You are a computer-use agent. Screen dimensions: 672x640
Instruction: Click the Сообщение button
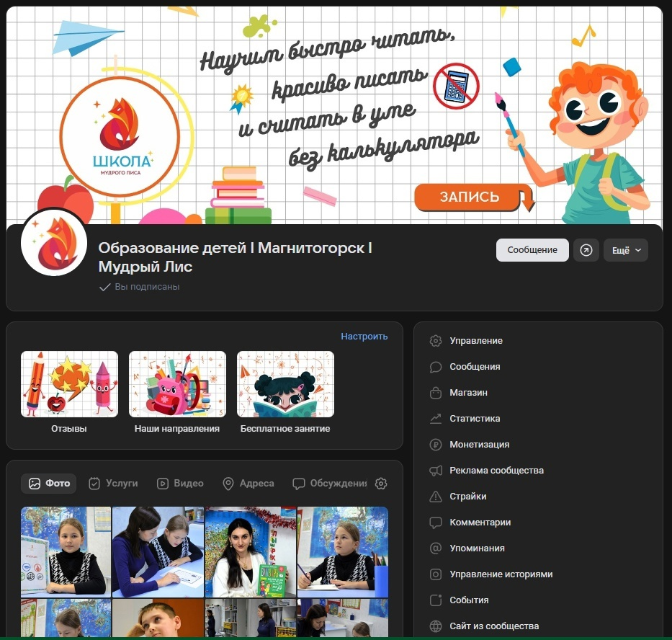[532, 250]
